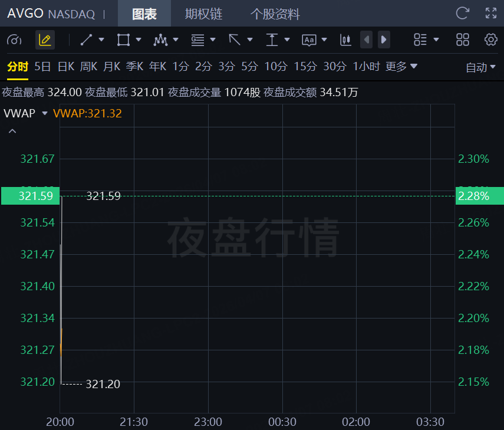This screenshot has height=430, width=504.
Task: Click VWAP:321.32 value label
Action: [87, 113]
